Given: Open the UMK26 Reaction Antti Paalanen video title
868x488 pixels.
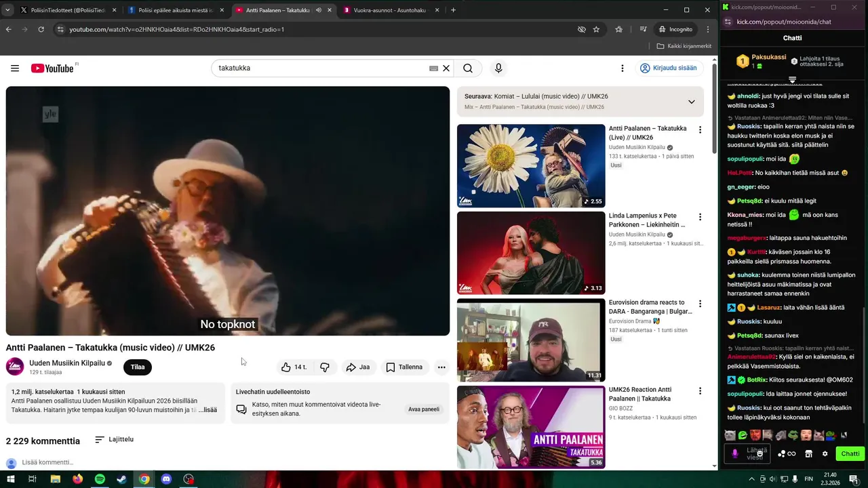Looking at the screenshot, I should coord(640,394).
